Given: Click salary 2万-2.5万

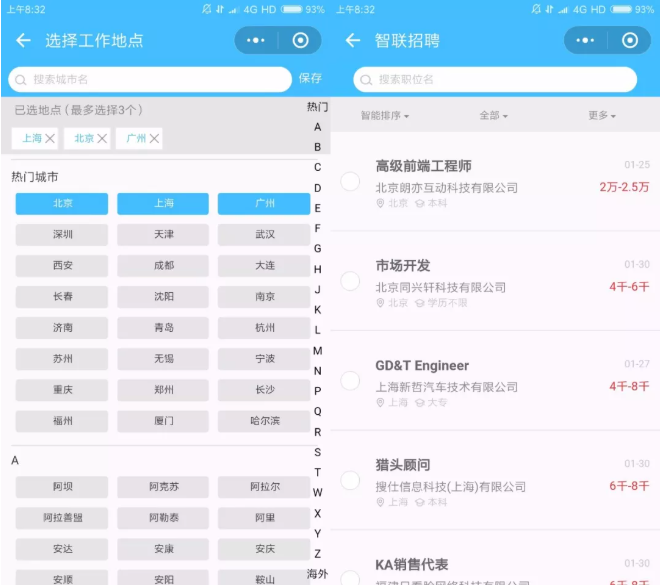Looking at the screenshot, I should pyautogui.click(x=624, y=187).
